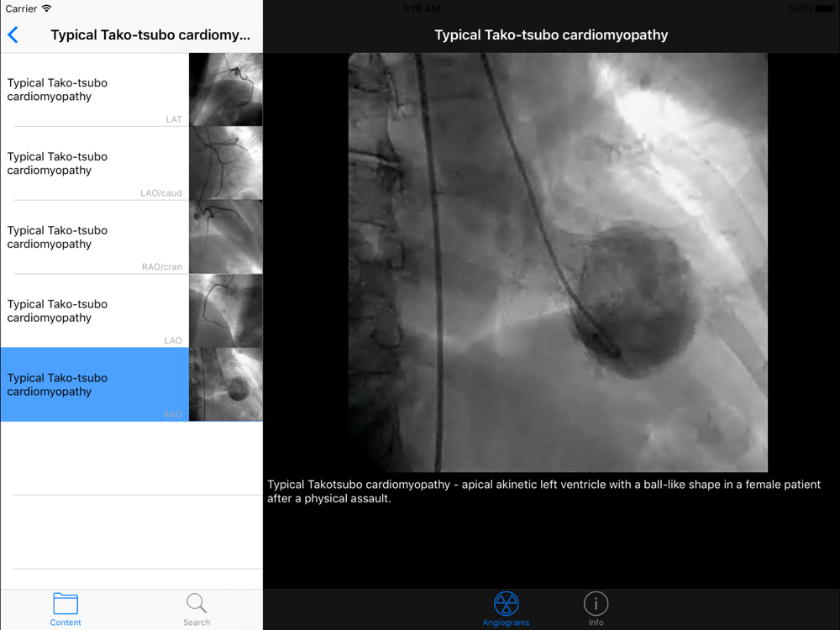Open the LAT view thumbnail
Screen dimensions: 840x630
[226, 90]
